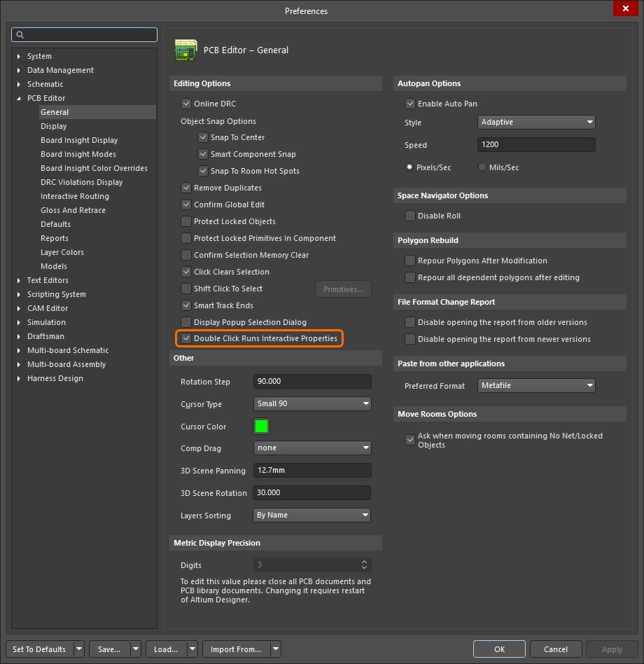Toggle Ask when moving rooms checkbox

410,440
